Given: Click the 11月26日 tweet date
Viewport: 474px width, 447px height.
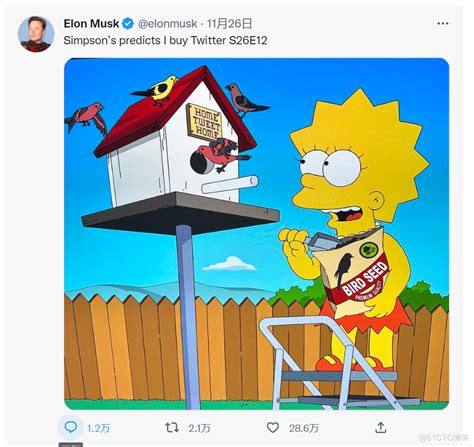Looking at the screenshot, I should click(x=229, y=24).
